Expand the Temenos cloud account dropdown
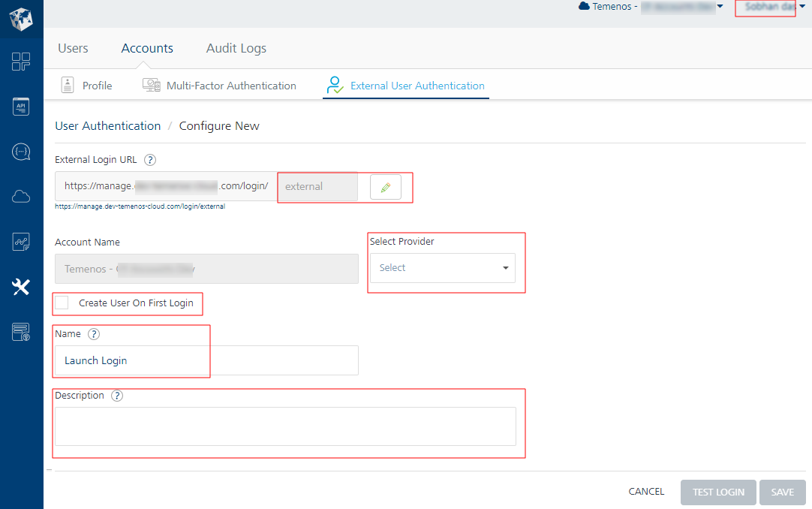Image resolution: width=812 pixels, height=509 pixels. tap(720, 7)
